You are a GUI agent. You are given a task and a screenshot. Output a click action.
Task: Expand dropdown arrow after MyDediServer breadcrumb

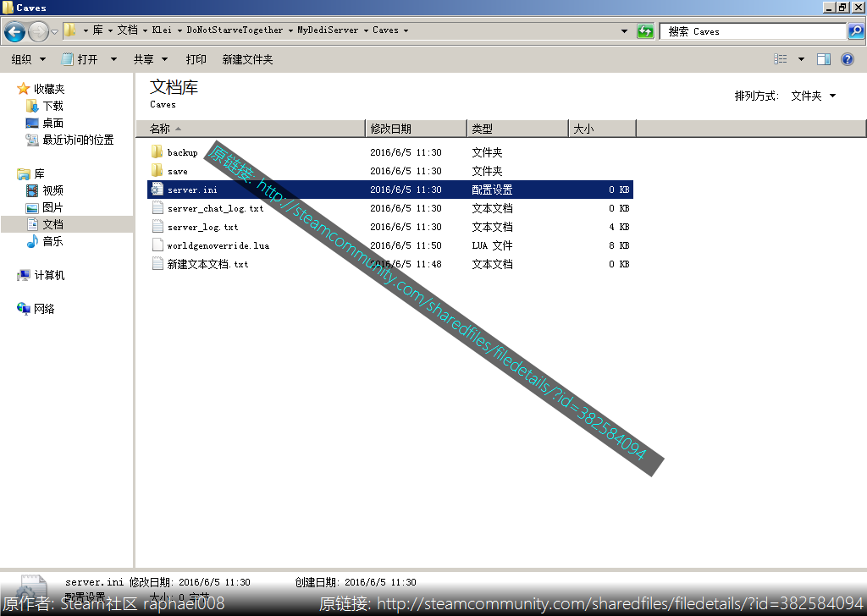[x=366, y=30]
